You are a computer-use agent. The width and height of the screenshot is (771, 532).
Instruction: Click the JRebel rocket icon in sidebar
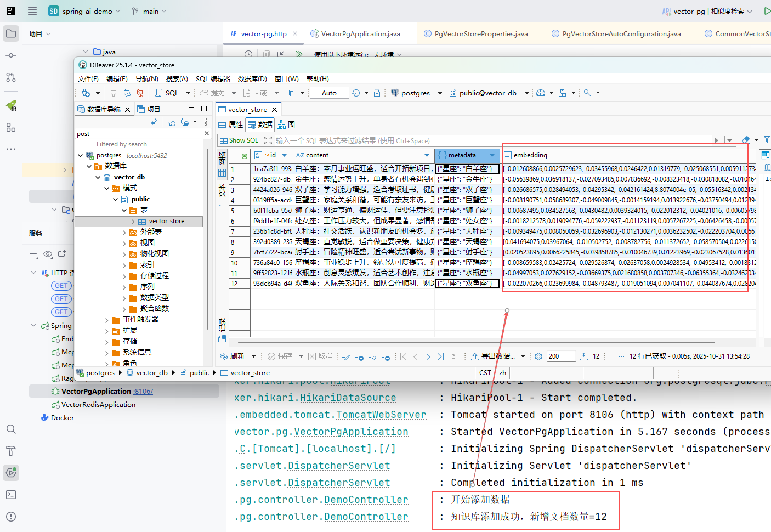tap(11, 105)
